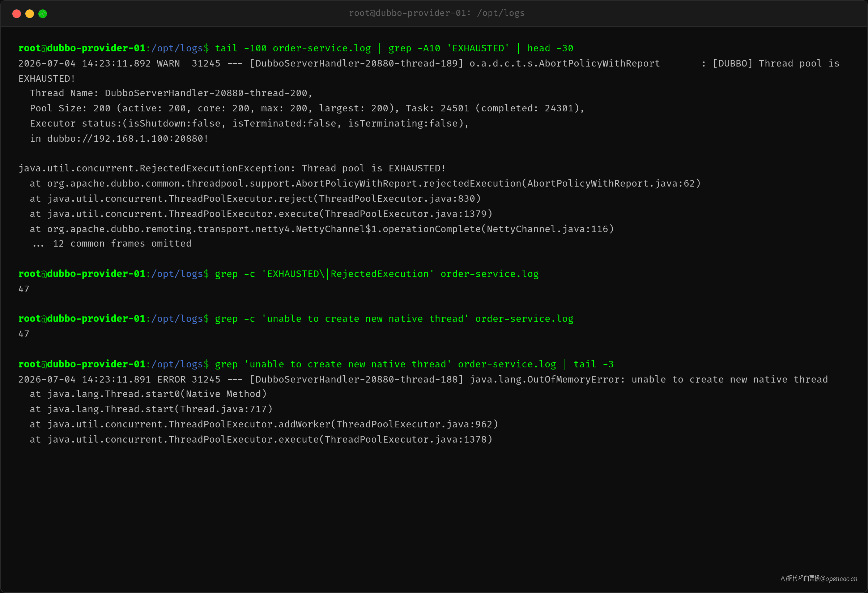Click '12 common frames omitted' line

[112, 244]
